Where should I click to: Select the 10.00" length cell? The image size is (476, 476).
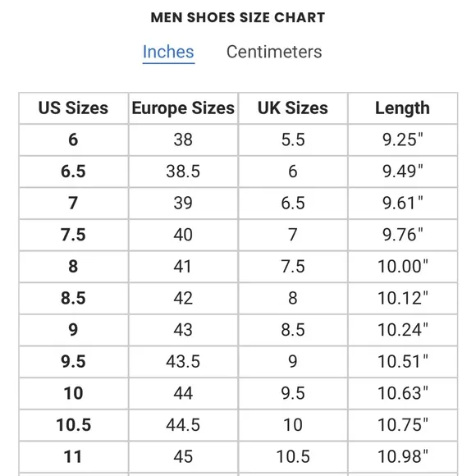tap(403, 267)
